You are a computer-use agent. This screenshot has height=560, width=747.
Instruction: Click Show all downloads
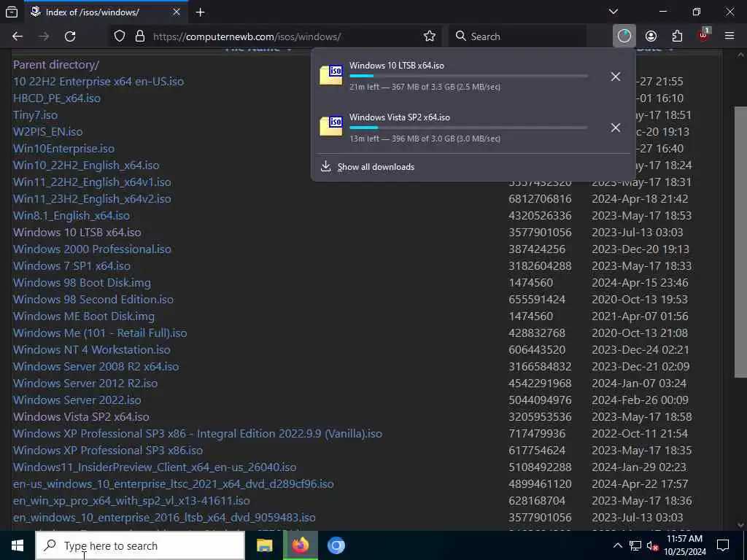376,167
